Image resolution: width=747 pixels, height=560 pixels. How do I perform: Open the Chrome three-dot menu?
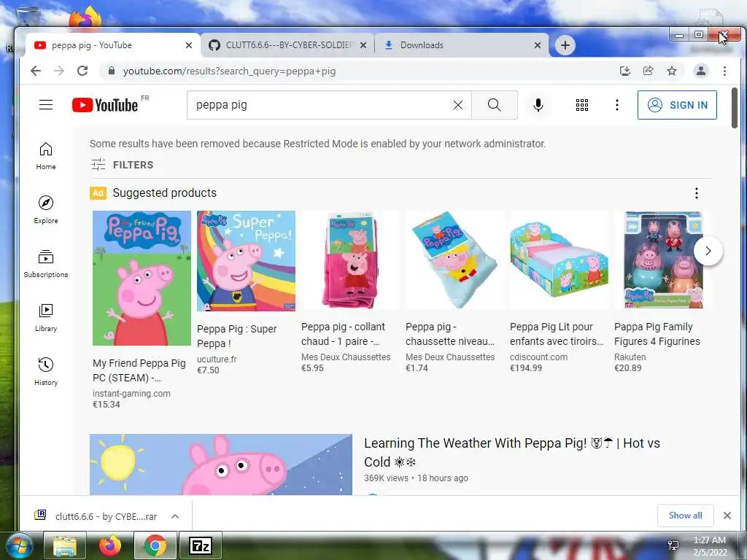(724, 71)
